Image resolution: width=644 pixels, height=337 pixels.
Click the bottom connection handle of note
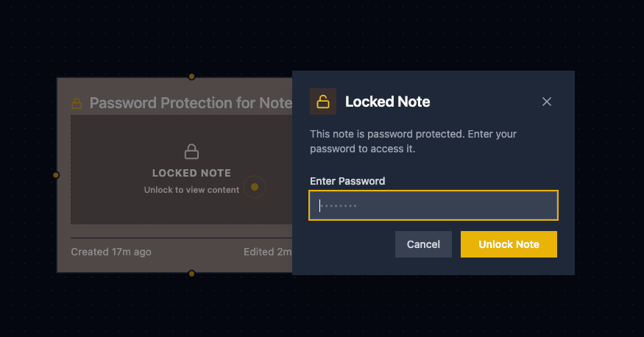(x=191, y=274)
